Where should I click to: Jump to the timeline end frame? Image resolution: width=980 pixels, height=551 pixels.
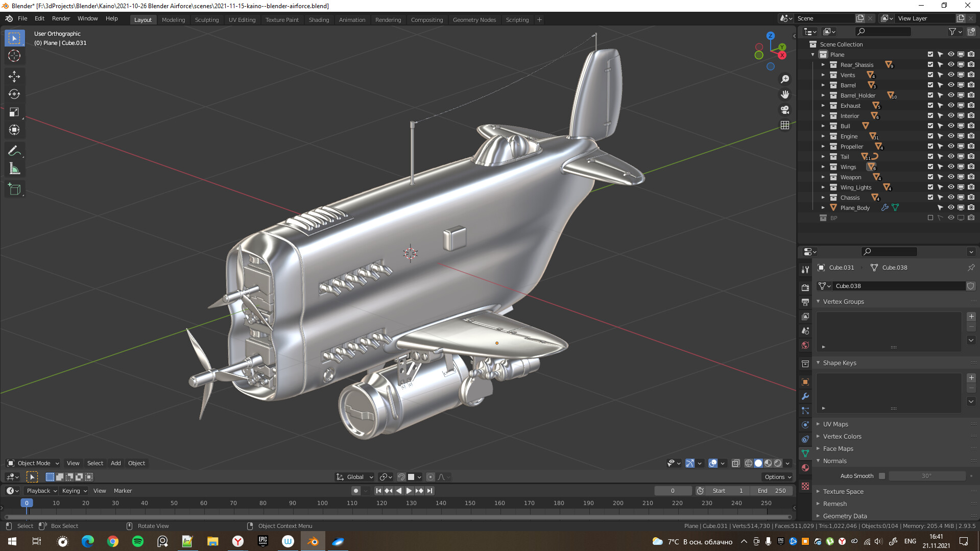pos(430,491)
